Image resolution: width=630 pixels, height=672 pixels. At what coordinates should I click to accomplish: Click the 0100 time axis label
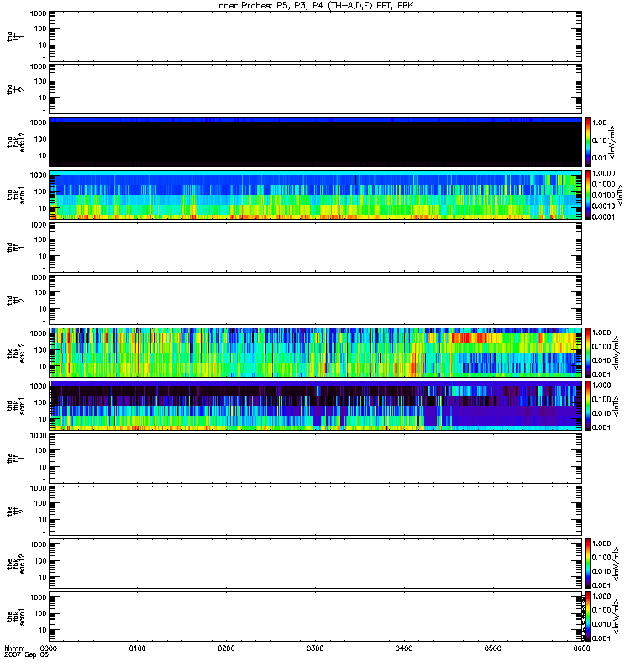pyautogui.click(x=137, y=648)
